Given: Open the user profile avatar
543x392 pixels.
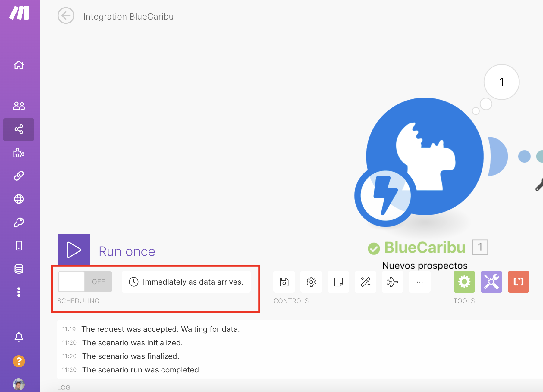Looking at the screenshot, I should click(19, 384).
